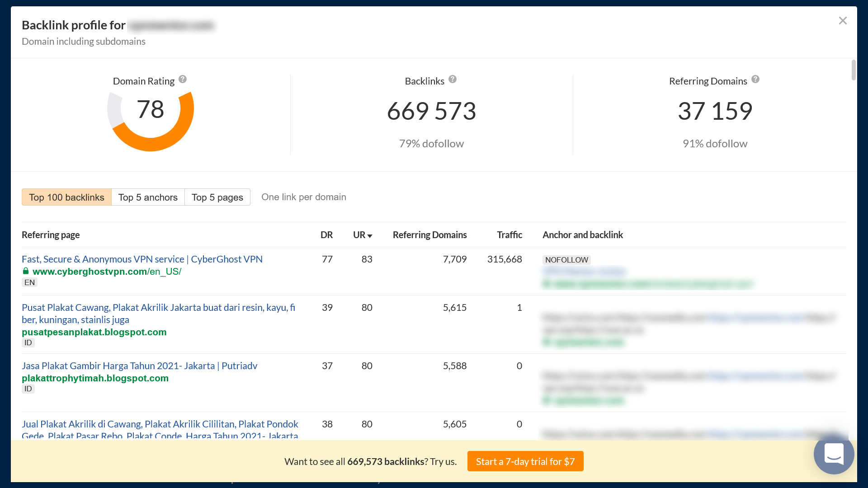Switch to the Top 5 anchors tab

click(148, 197)
